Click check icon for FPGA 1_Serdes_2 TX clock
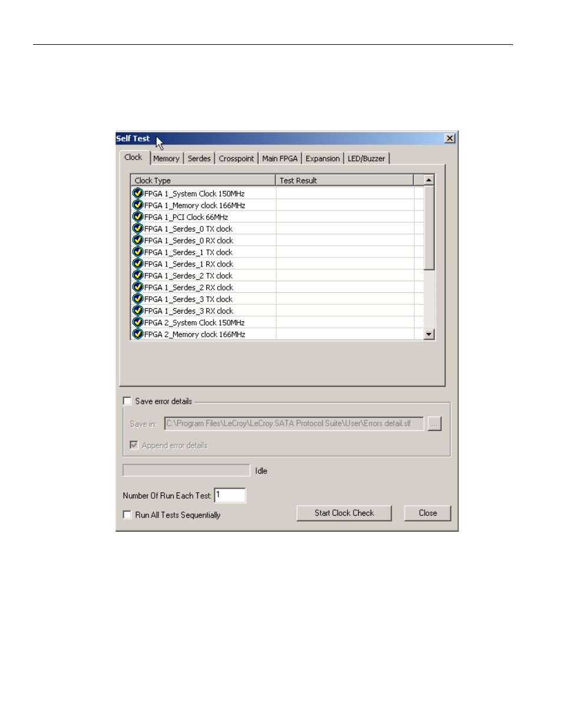 coord(138,276)
